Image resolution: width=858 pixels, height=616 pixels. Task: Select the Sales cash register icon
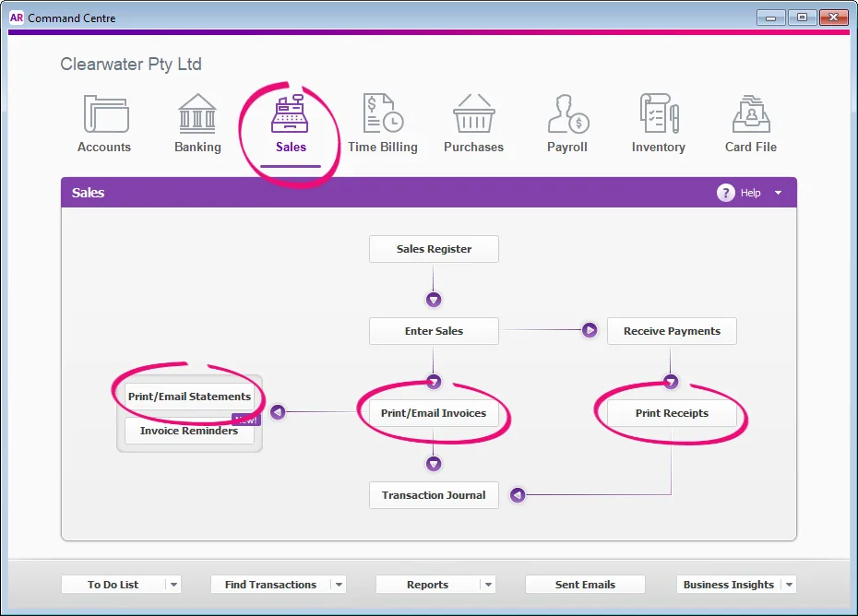point(290,113)
